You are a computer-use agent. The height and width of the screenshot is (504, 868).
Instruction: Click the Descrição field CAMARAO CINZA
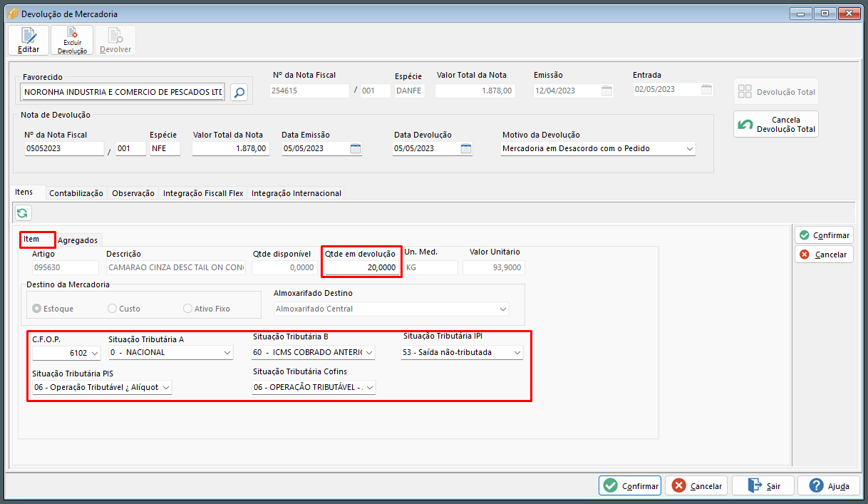point(176,267)
